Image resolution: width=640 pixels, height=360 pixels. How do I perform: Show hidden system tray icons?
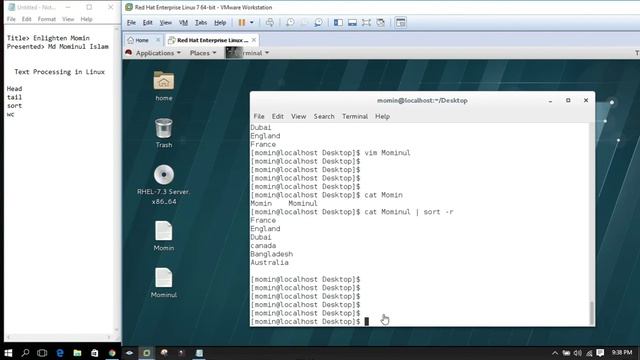[x=555, y=353]
